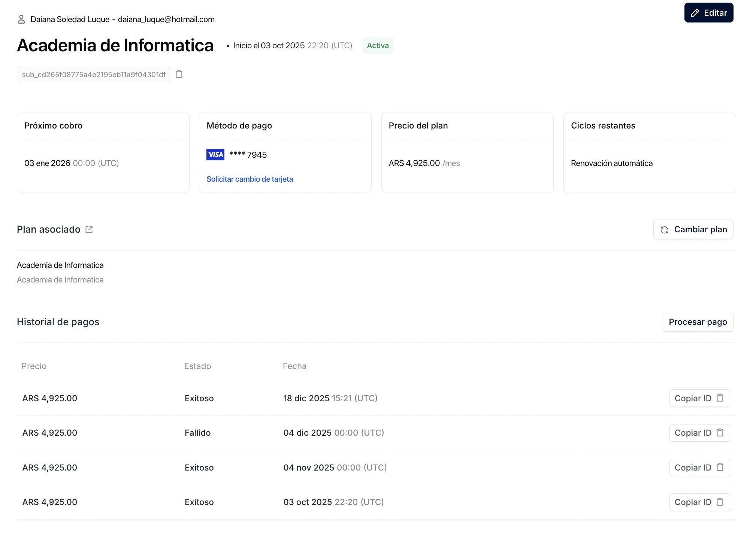Click the card number ending 7945

click(248, 155)
